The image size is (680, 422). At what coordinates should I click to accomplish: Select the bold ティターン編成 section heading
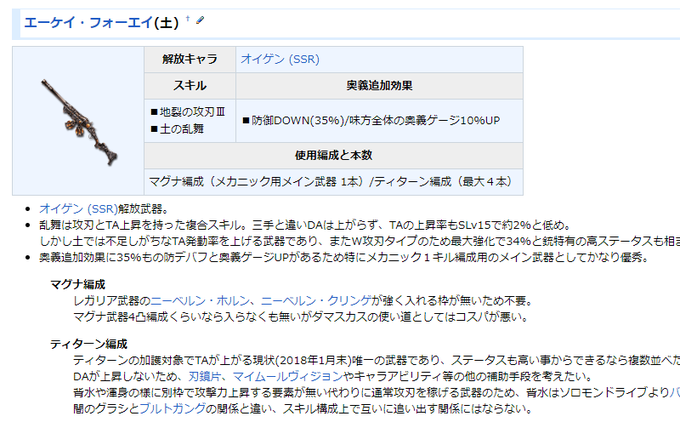88,344
